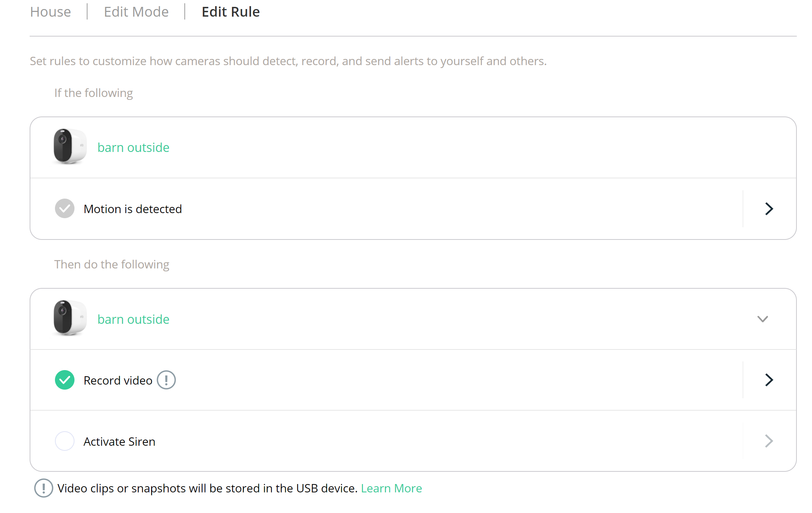Image resolution: width=812 pixels, height=513 pixels.
Task: Click the Motion is detected label
Action: (x=133, y=209)
